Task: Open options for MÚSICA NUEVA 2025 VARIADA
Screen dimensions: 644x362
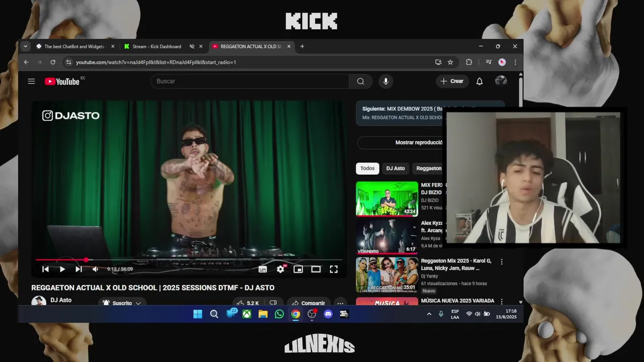Action: pyautogui.click(x=501, y=301)
